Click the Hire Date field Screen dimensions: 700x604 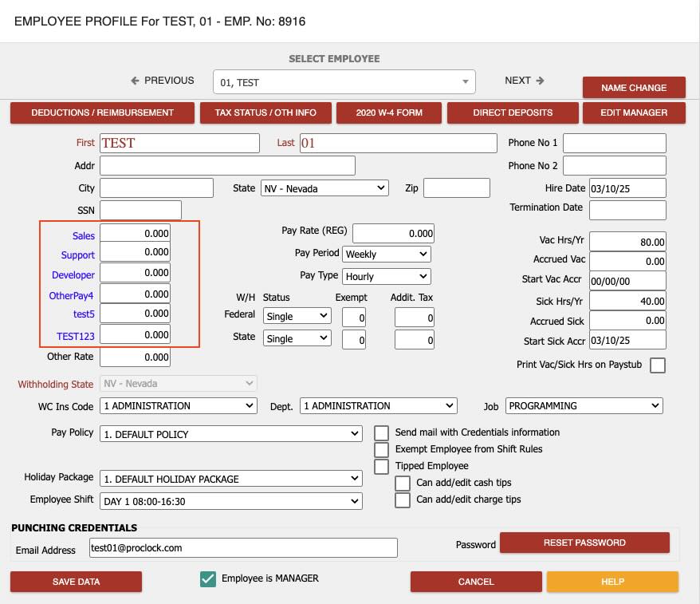click(627, 188)
